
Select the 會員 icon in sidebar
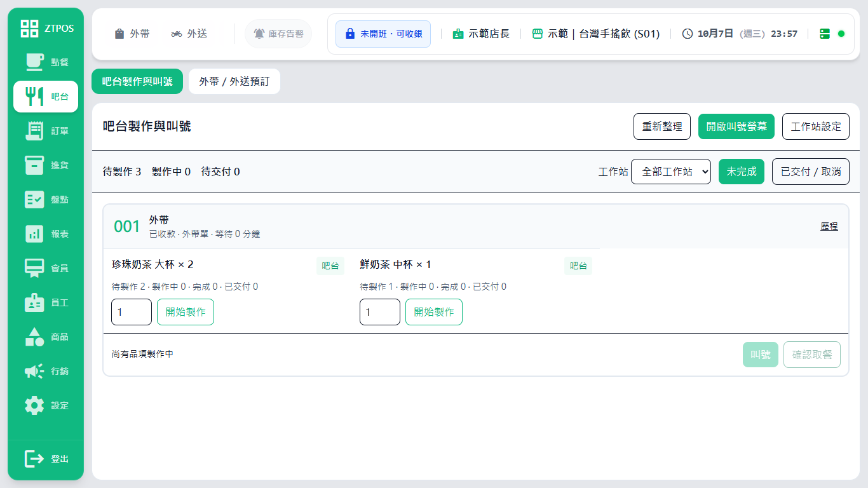[34, 268]
